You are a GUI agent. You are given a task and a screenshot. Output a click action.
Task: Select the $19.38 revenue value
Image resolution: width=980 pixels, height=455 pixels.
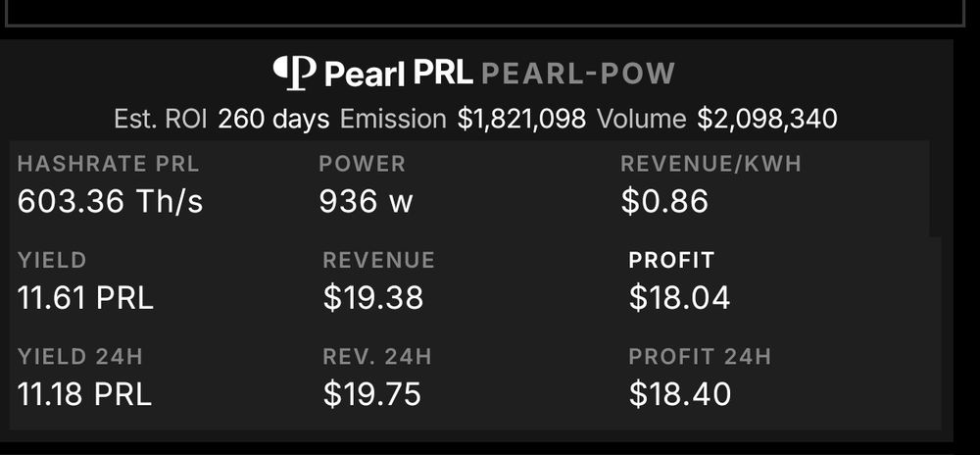(373, 298)
